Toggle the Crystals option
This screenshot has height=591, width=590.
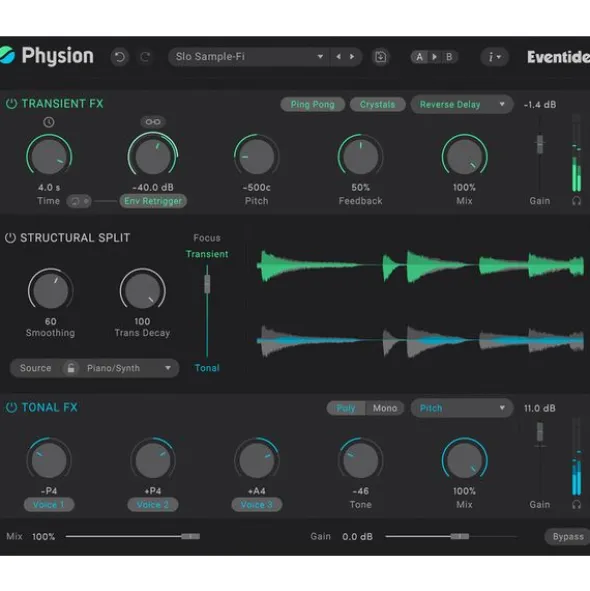tap(377, 104)
